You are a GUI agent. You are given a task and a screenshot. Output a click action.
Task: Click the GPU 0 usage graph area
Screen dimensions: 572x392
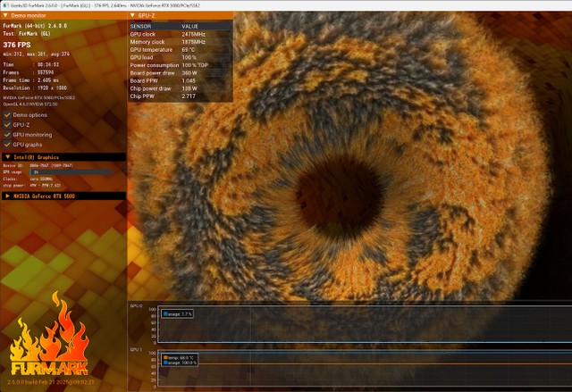365,324
